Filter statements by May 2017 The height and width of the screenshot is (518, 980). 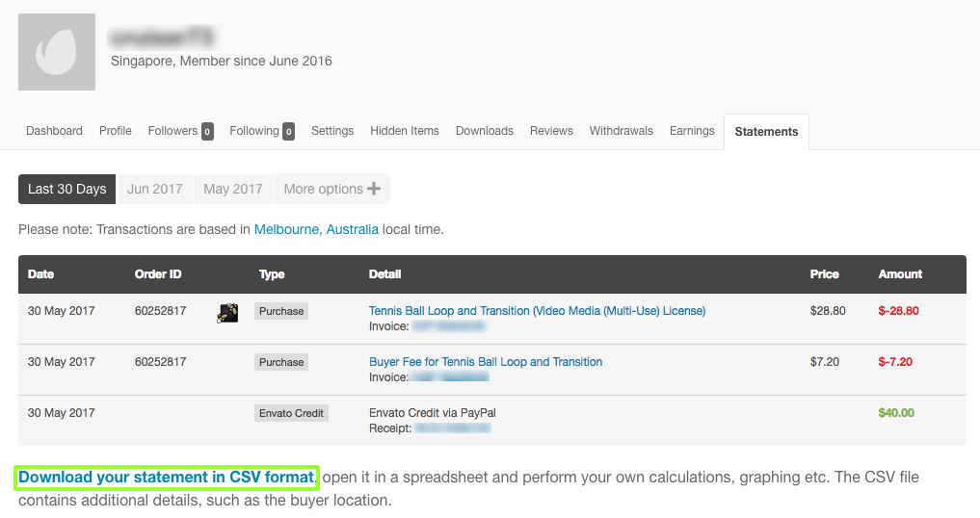tap(233, 189)
